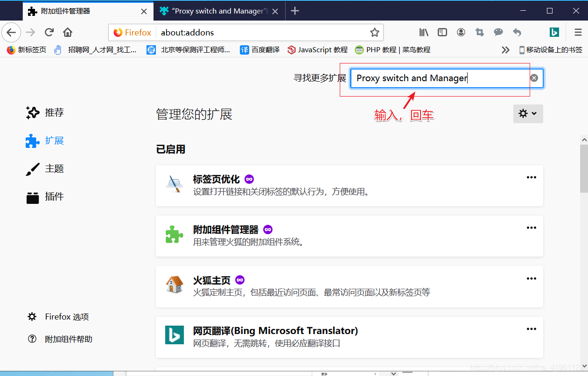Open the gear settings dropdown for extensions
The image size is (588, 376).
(528, 113)
